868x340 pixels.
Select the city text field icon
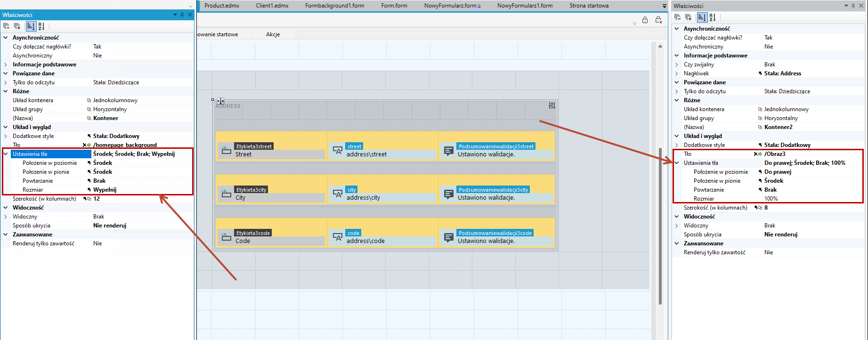pyautogui.click(x=337, y=194)
